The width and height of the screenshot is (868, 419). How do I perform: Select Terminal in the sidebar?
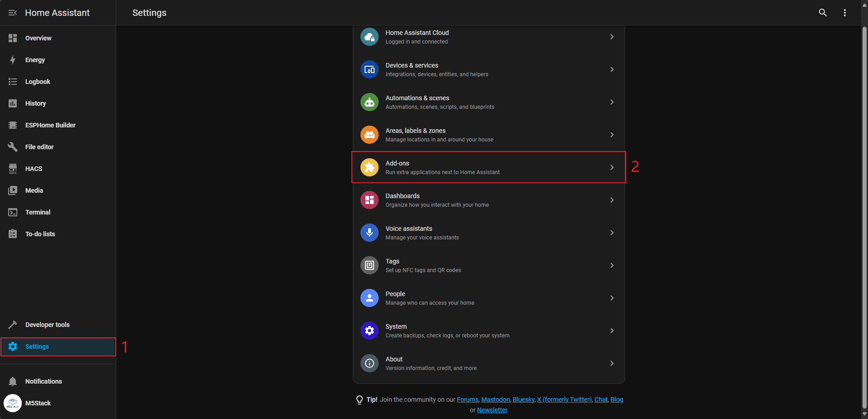coord(58,212)
